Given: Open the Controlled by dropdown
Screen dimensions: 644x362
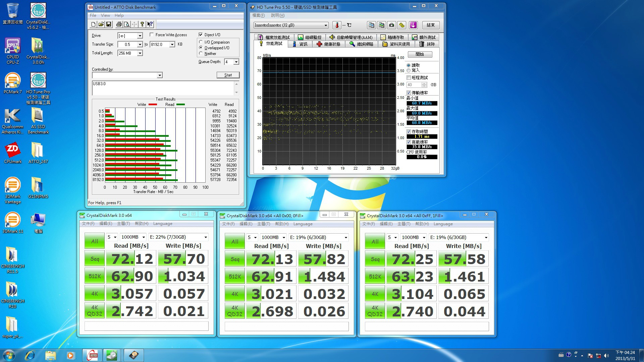Looking at the screenshot, I should coord(160,75).
